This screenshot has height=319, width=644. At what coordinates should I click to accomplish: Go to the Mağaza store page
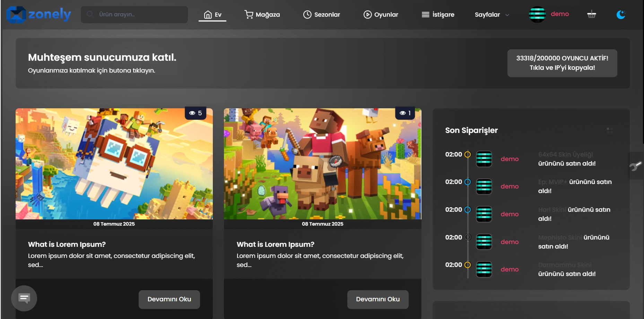262,15
